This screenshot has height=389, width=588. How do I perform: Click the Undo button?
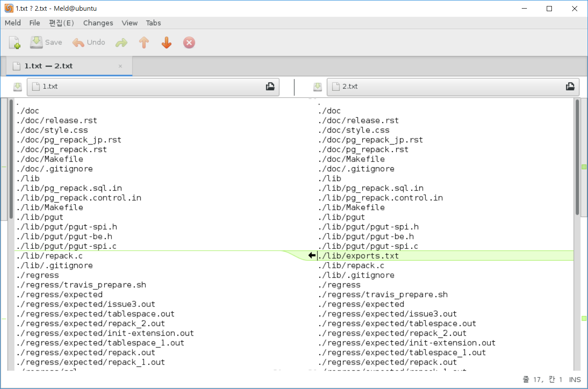coord(89,42)
